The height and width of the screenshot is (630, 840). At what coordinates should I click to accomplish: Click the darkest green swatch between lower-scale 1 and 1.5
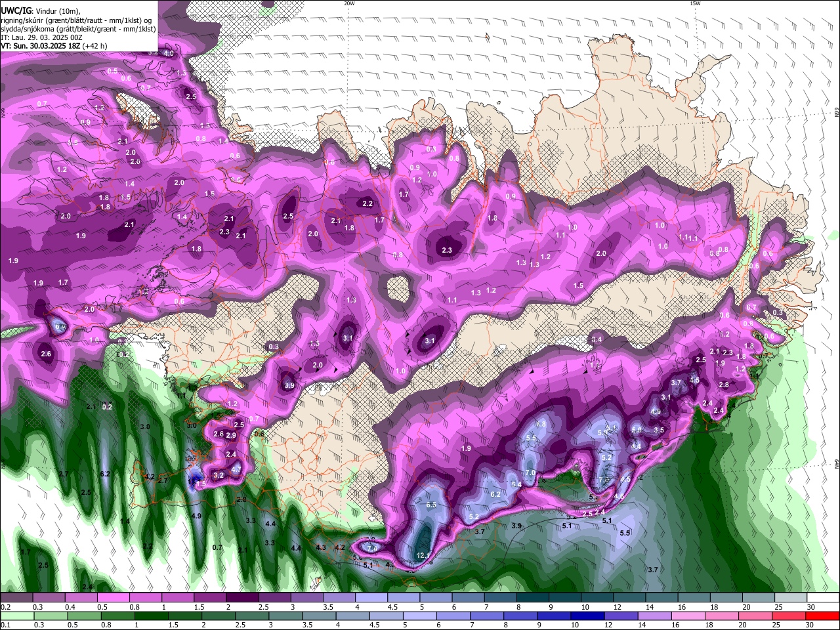(x=152, y=616)
